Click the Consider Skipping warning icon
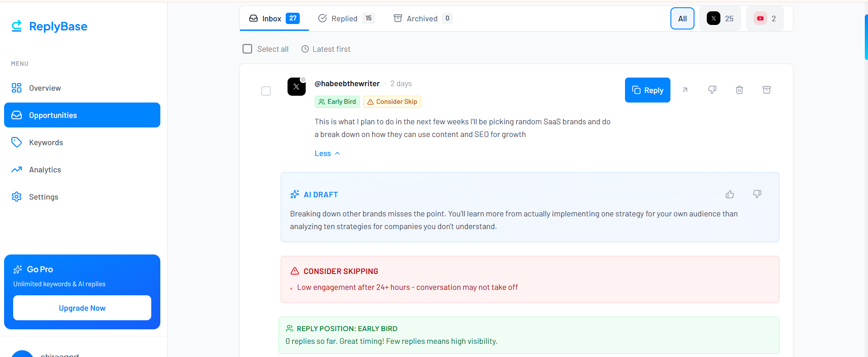 click(x=295, y=271)
